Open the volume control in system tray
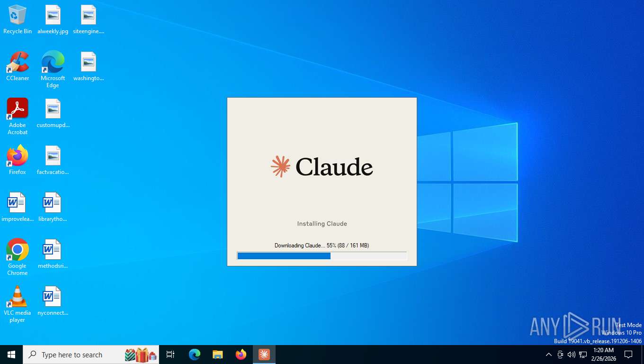The width and height of the screenshot is (644, 364). [572, 355]
